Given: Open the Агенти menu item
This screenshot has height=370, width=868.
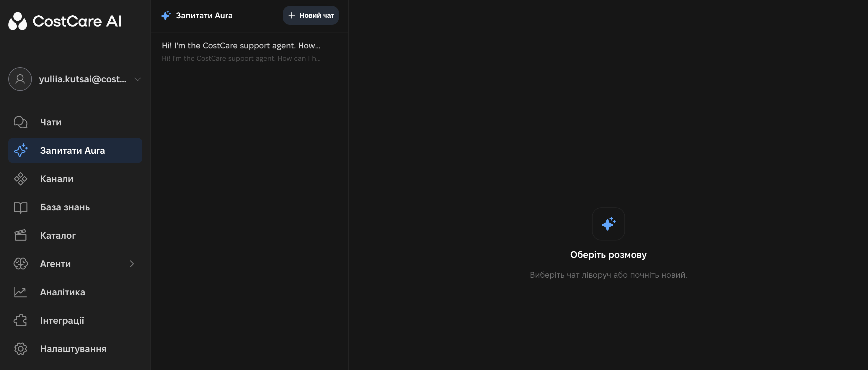Looking at the screenshot, I should (75, 263).
